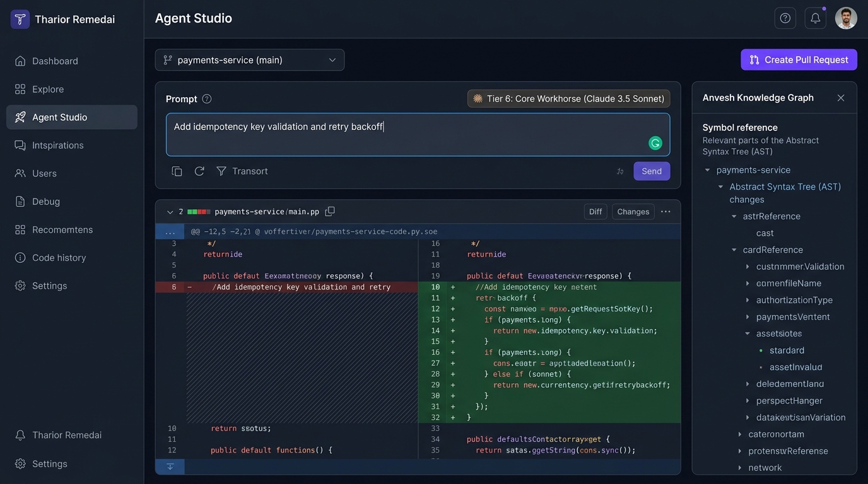Open the diff more-options ellipsis menu

pyautogui.click(x=666, y=212)
